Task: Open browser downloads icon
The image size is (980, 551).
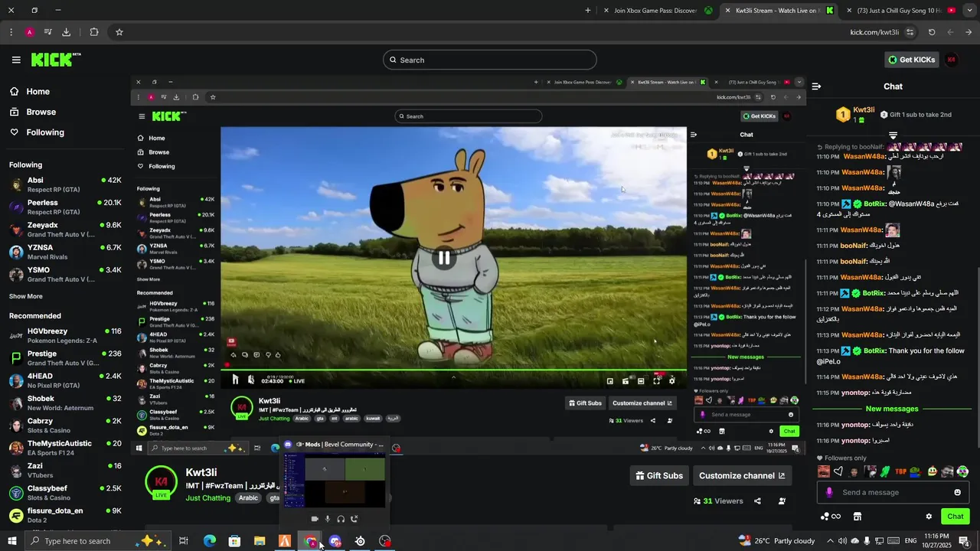Action: click(x=67, y=32)
